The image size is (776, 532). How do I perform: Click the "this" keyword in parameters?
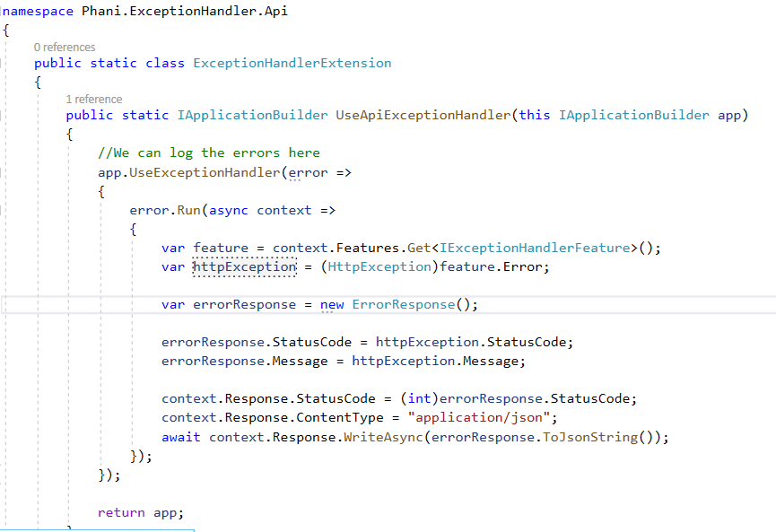pyautogui.click(x=535, y=115)
